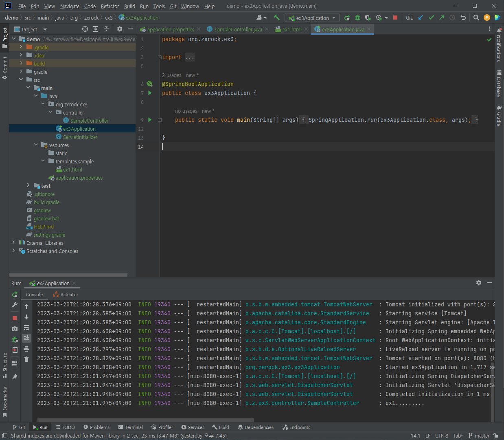
Task: Click the Project panel horizontal scrollbar
Action: click(68, 275)
